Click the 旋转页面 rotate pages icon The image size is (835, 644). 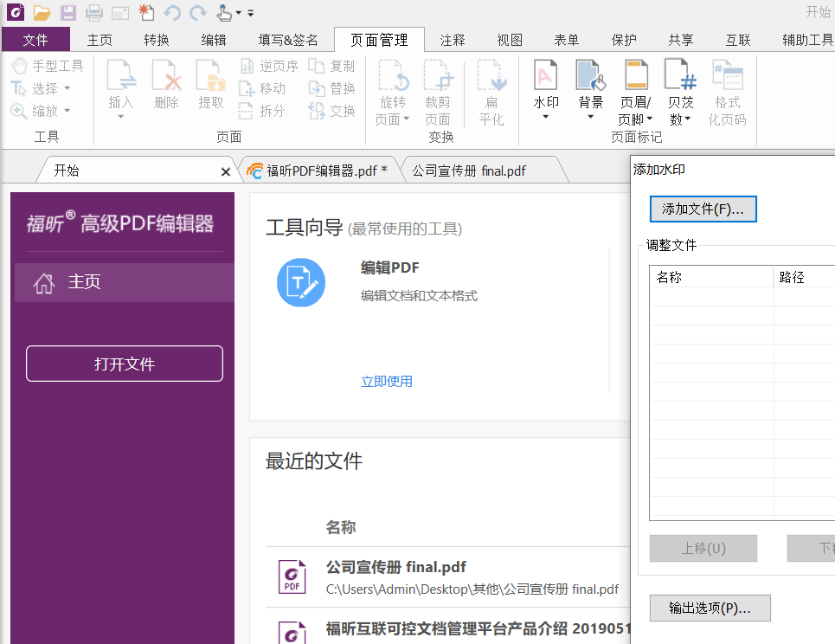click(393, 75)
